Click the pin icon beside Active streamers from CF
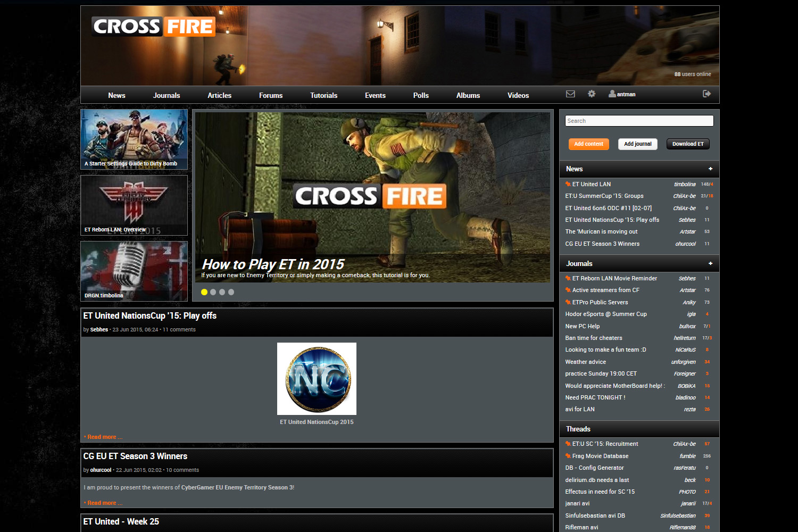798x532 pixels. tap(568, 290)
